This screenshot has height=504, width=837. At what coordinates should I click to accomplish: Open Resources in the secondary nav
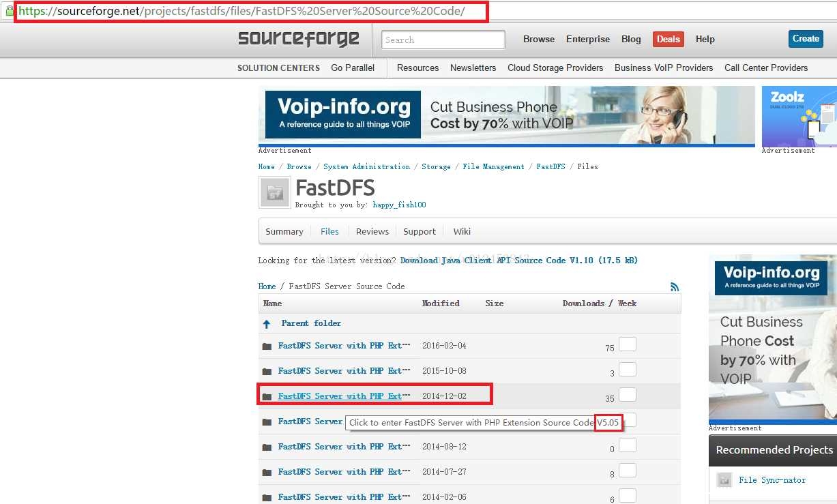tap(418, 68)
